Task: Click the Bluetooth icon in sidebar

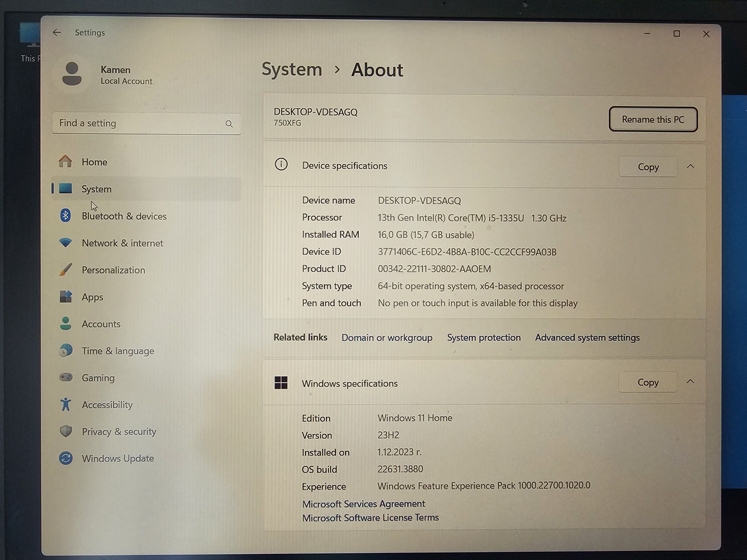Action: tap(65, 215)
